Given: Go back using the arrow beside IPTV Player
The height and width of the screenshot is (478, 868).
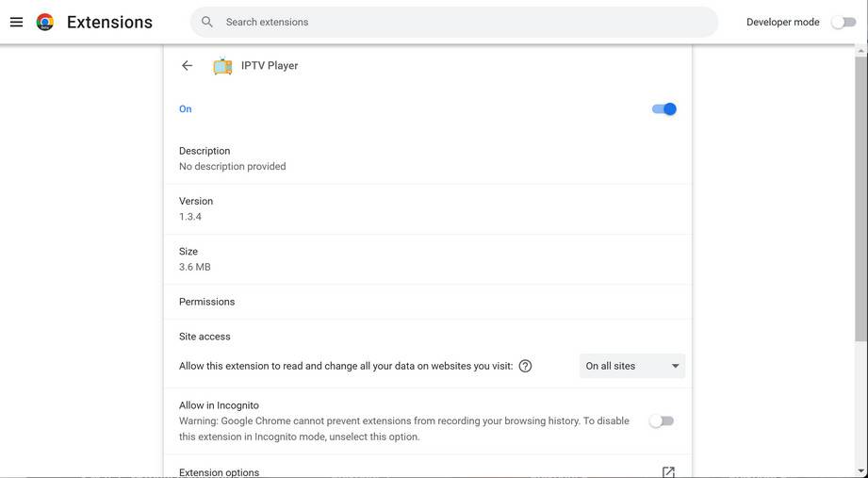Looking at the screenshot, I should [187, 65].
